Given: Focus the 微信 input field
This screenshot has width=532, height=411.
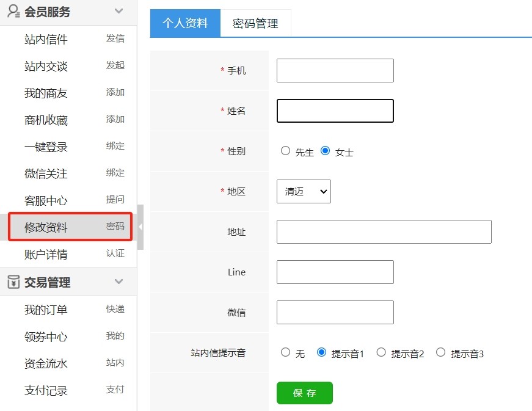Looking at the screenshot, I should click(x=335, y=312).
